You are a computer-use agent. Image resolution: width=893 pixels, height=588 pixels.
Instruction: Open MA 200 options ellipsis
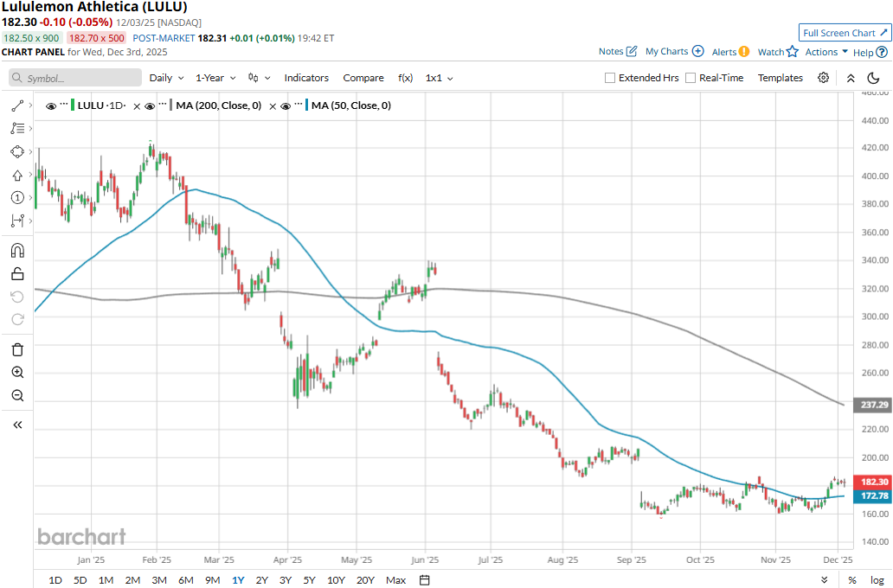[163, 105]
